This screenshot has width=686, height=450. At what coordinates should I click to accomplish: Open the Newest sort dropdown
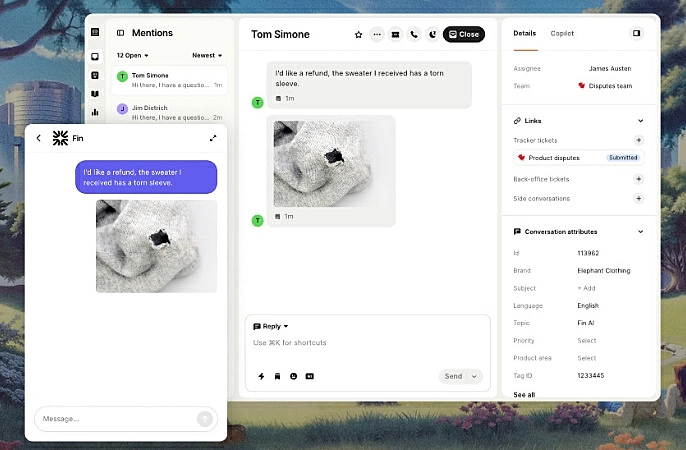(x=207, y=56)
